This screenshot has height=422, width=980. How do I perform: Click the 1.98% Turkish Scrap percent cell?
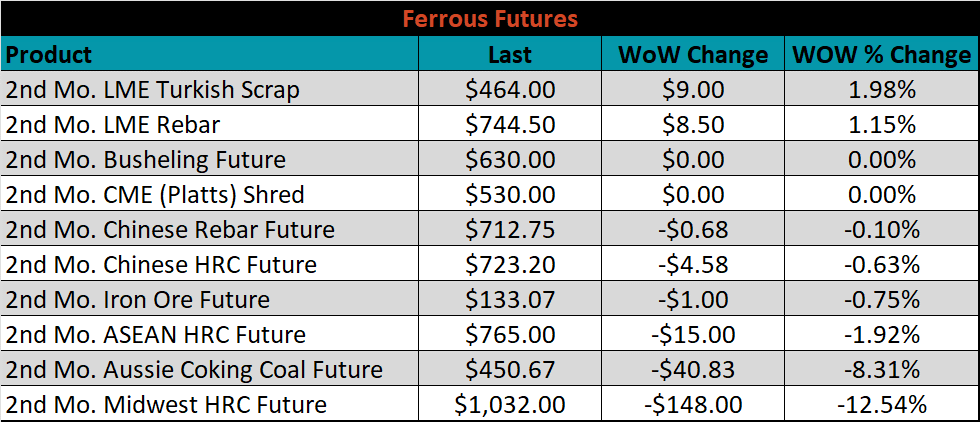(x=882, y=89)
